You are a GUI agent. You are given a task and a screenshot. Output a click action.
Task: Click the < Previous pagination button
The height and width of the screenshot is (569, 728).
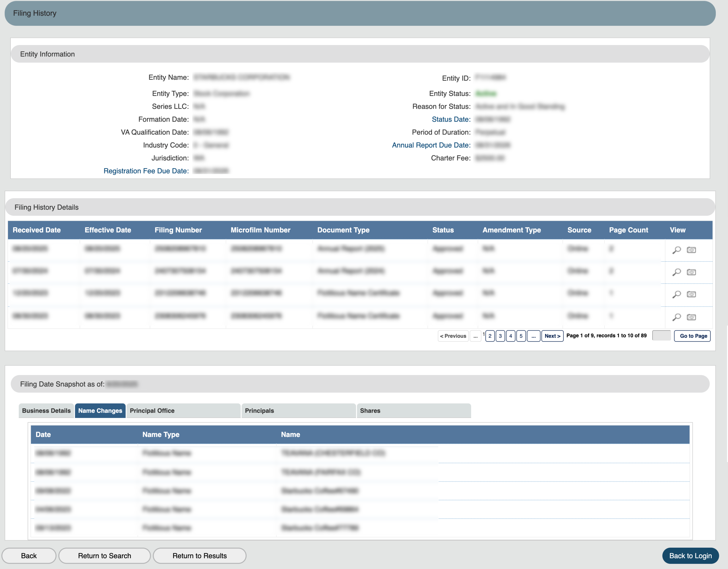click(x=453, y=336)
